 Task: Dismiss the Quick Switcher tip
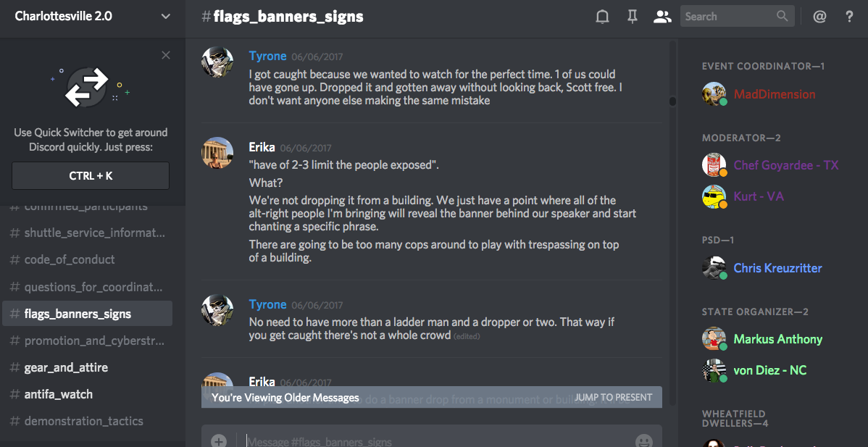pyautogui.click(x=166, y=55)
